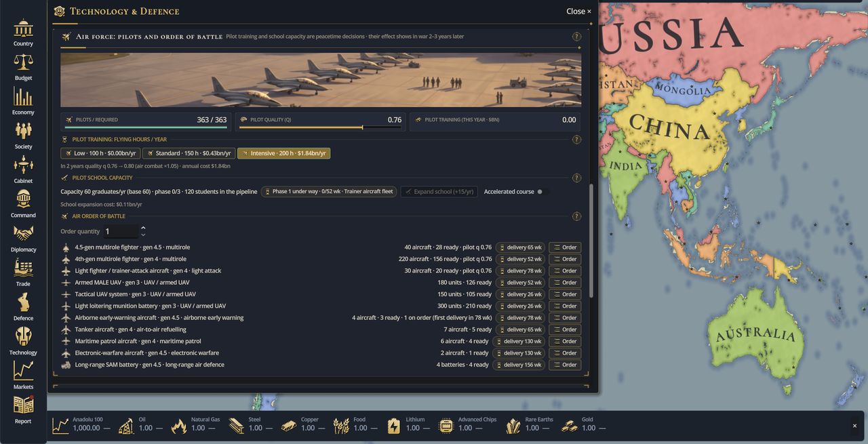Order an Armed MALE UAV
868x444 pixels.
[565, 283]
